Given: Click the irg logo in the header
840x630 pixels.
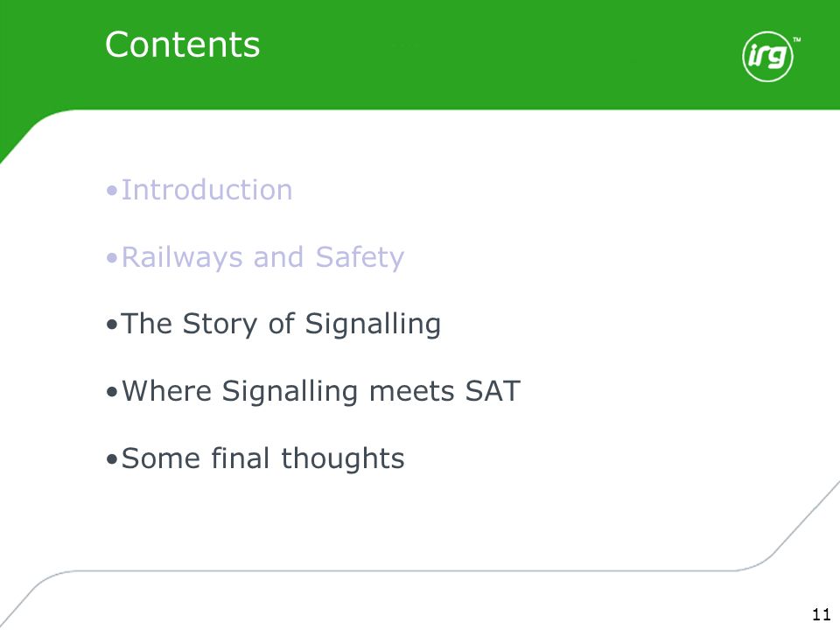Looking at the screenshot, I should click(x=767, y=56).
